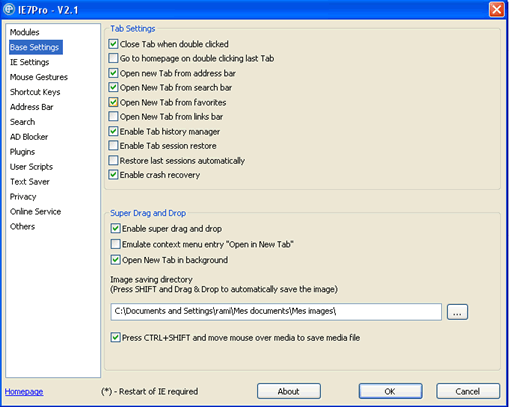Switch to User Scripts section

tap(31, 167)
